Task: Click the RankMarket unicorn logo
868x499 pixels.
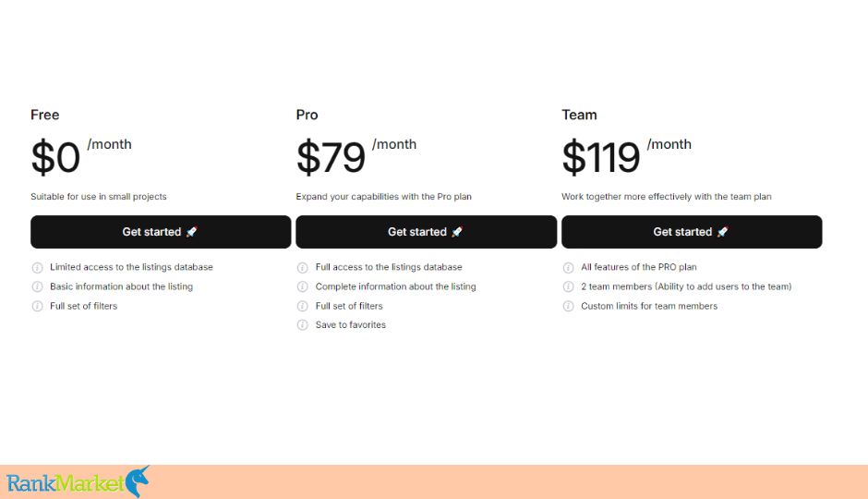Action: coord(78,481)
